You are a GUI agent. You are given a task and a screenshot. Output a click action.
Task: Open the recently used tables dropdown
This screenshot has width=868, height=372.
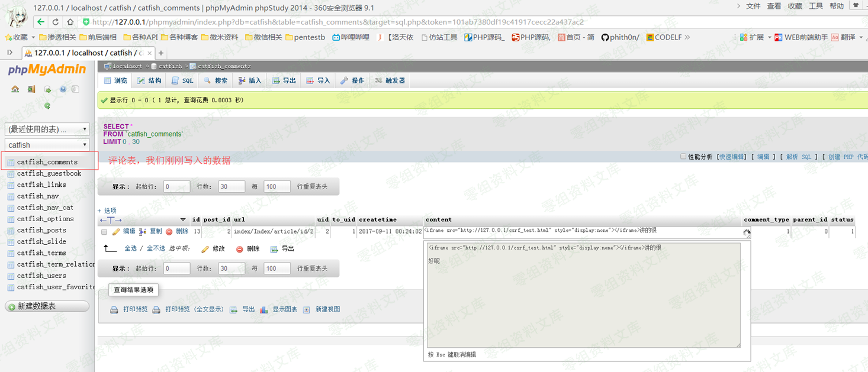click(47, 129)
